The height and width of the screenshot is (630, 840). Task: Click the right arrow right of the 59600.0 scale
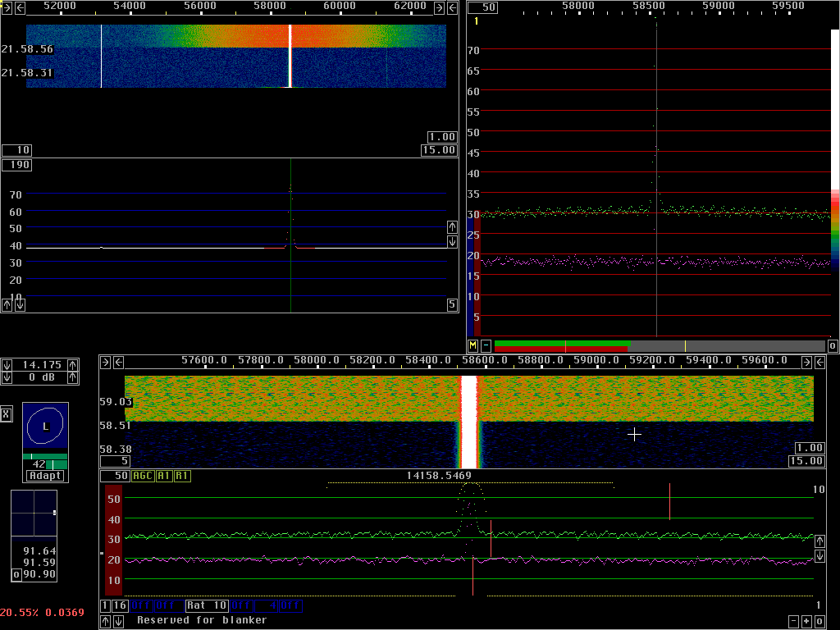pos(807,362)
